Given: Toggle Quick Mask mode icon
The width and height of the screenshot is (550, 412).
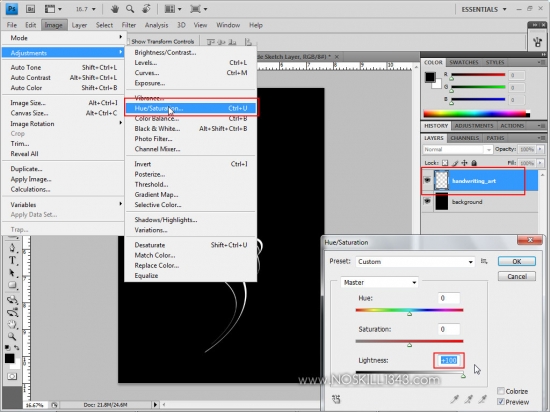Looking at the screenshot, I should pos(12,377).
